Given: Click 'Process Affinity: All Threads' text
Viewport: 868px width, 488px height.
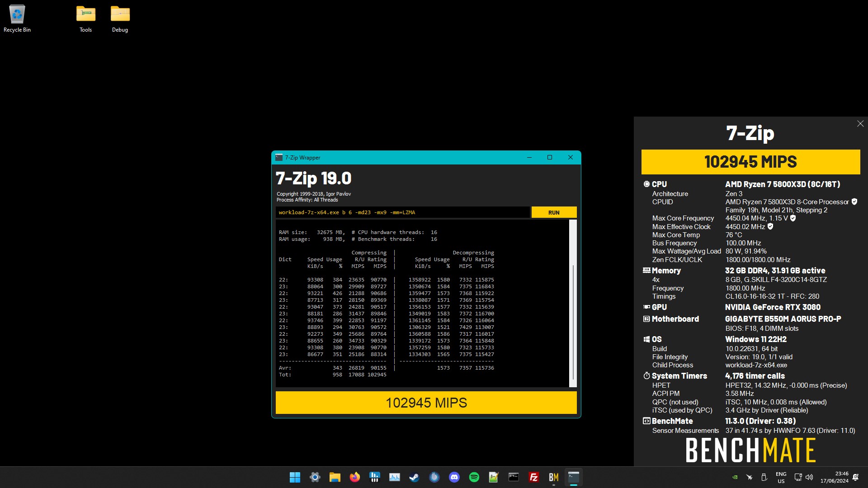Looking at the screenshot, I should click(307, 200).
